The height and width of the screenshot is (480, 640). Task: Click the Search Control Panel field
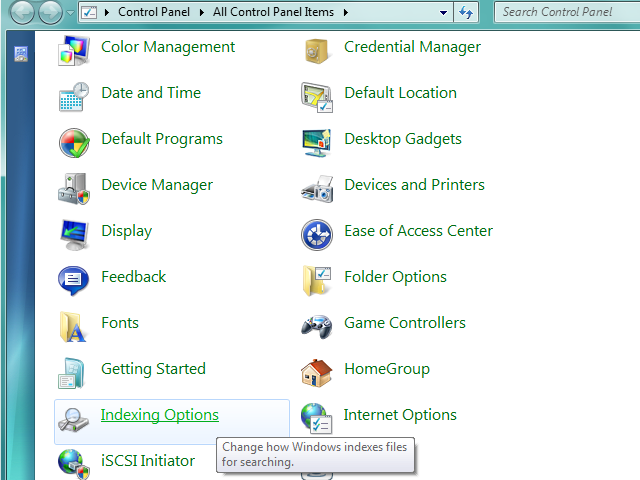[x=567, y=12]
